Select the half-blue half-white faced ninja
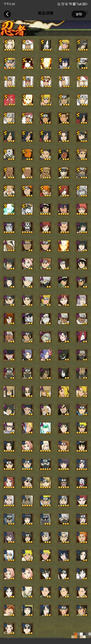This screenshot has width=91, height=644. coord(27,428)
